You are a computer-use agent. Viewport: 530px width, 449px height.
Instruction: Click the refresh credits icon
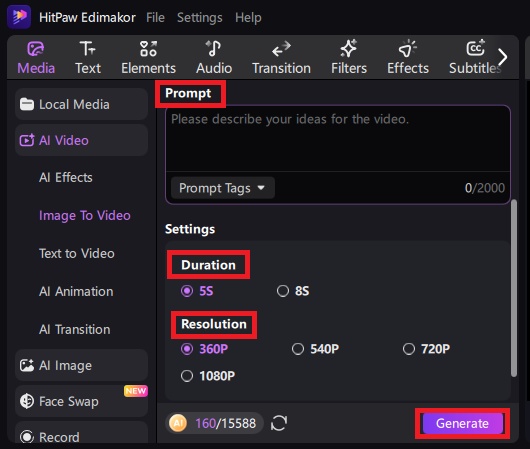tap(279, 423)
